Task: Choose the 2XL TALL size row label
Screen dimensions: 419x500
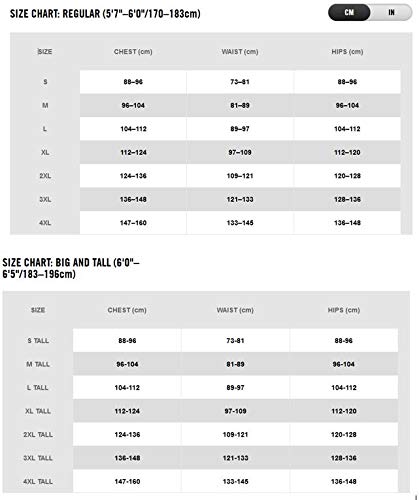Action: click(x=38, y=435)
